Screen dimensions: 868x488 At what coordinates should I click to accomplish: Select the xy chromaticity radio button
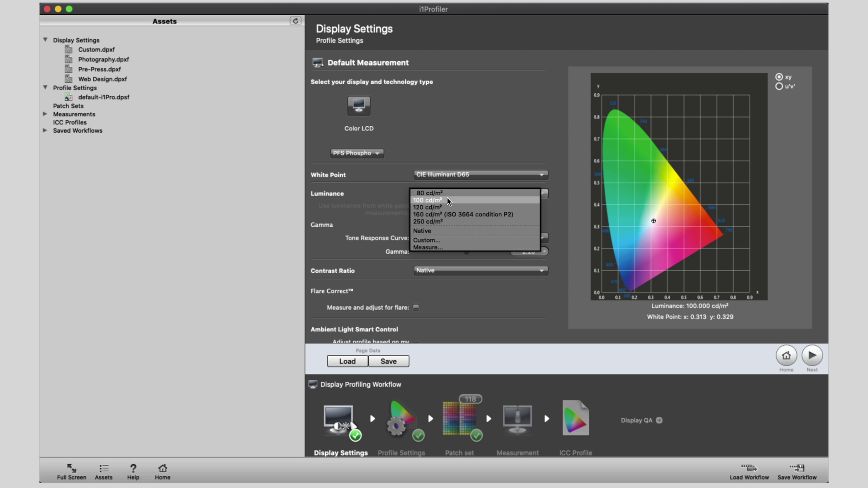[x=779, y=77]
